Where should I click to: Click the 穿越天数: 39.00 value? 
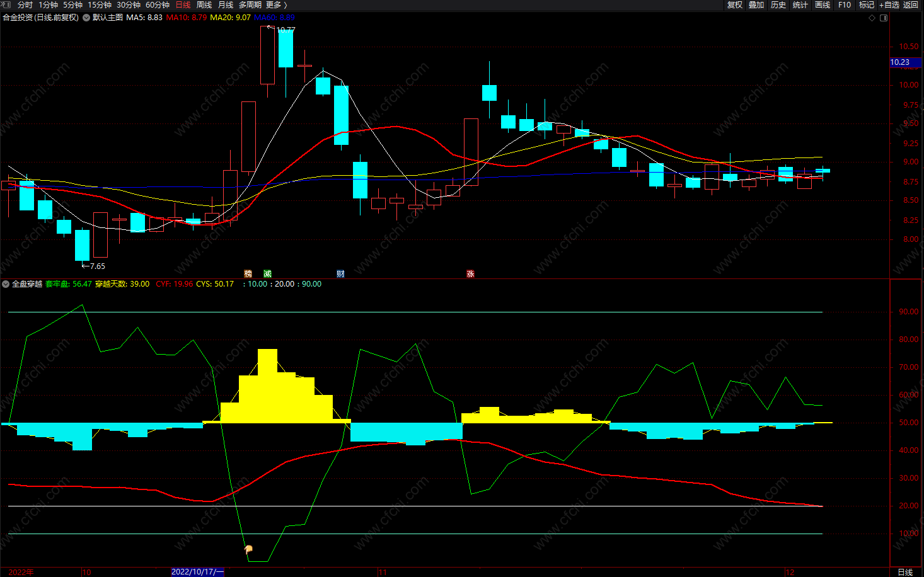click(x=122, y=284)
